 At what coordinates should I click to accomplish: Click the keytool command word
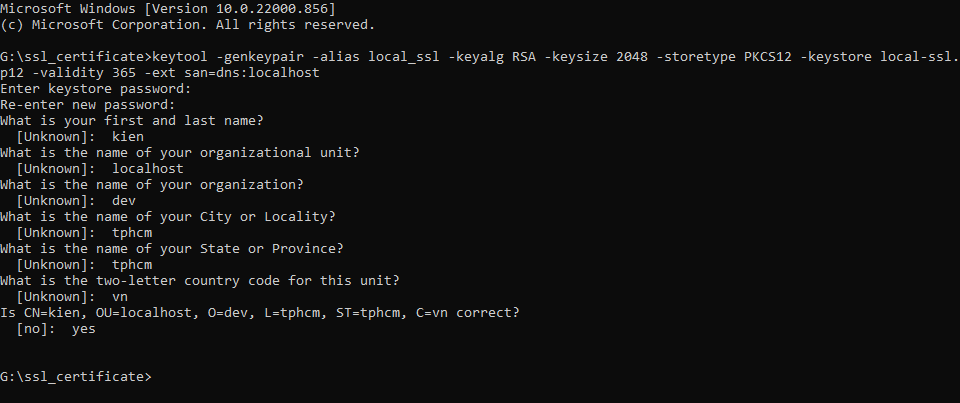click(x=187, y=56)
